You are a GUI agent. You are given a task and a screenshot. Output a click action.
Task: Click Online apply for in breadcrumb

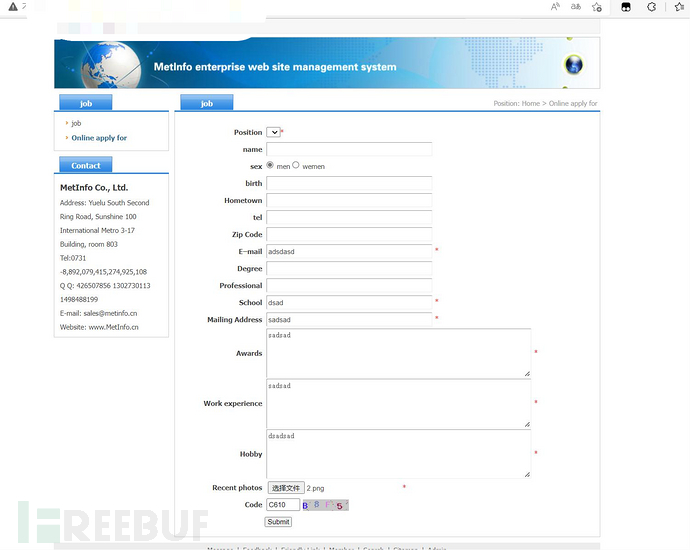click(573, 103)
